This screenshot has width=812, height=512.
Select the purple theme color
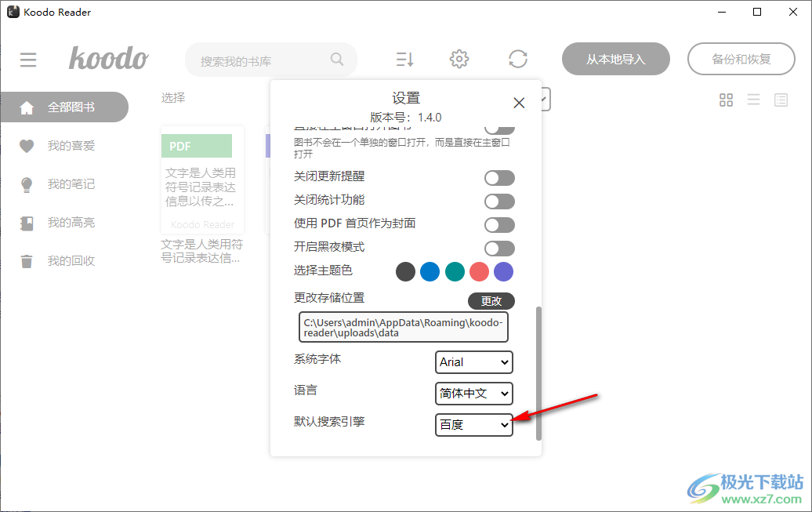pos(503,271)
